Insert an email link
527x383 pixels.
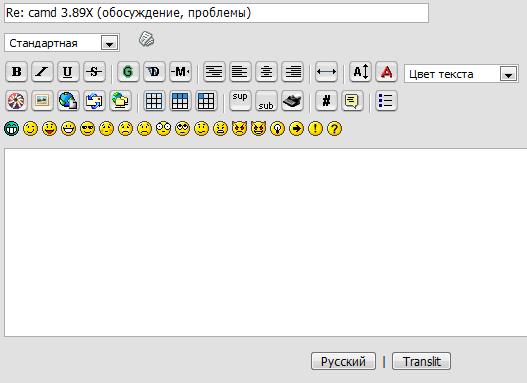click(94, 100)
